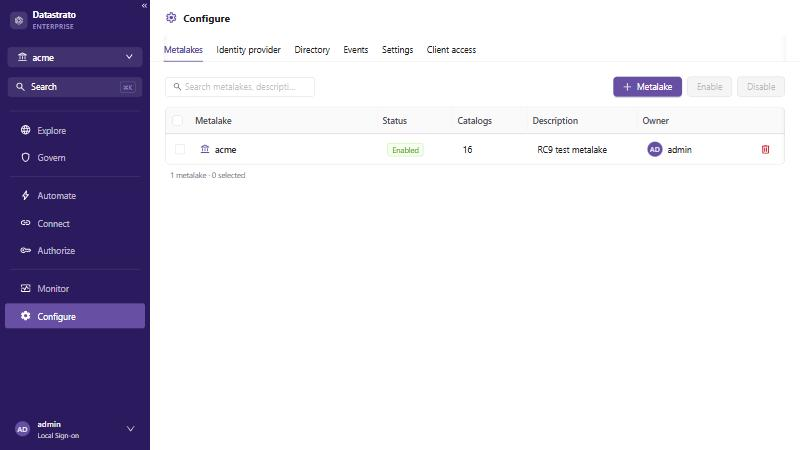800x450 pixels.
Task: Click the Govern shield icon
Action: [x=26, y=158]
